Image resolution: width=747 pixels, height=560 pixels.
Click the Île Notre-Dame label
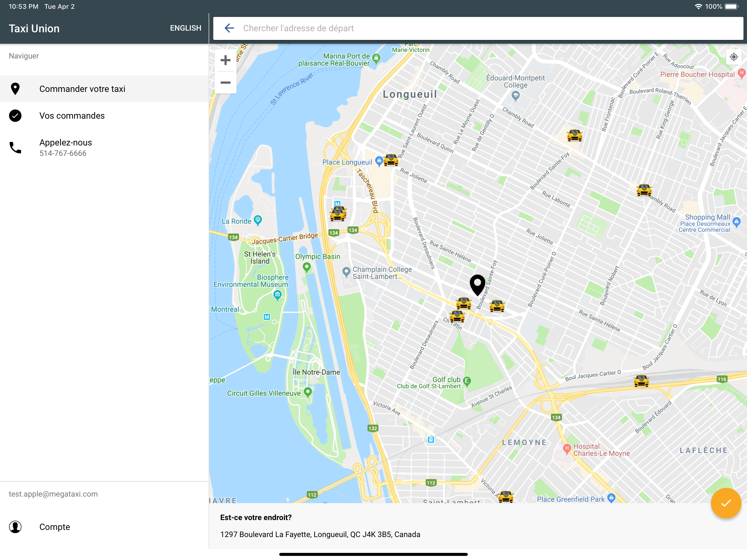(x=316, y=372)
